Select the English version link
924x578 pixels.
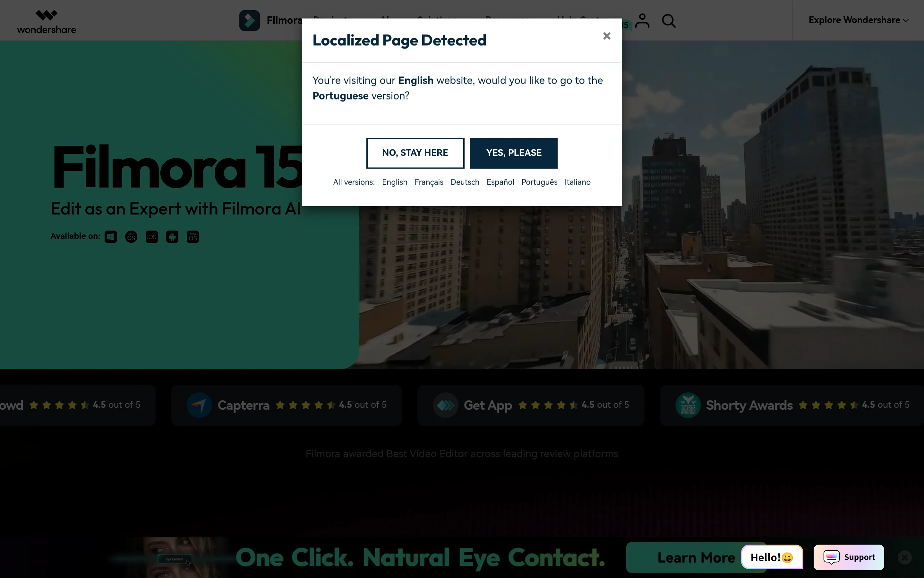[394, 182]
